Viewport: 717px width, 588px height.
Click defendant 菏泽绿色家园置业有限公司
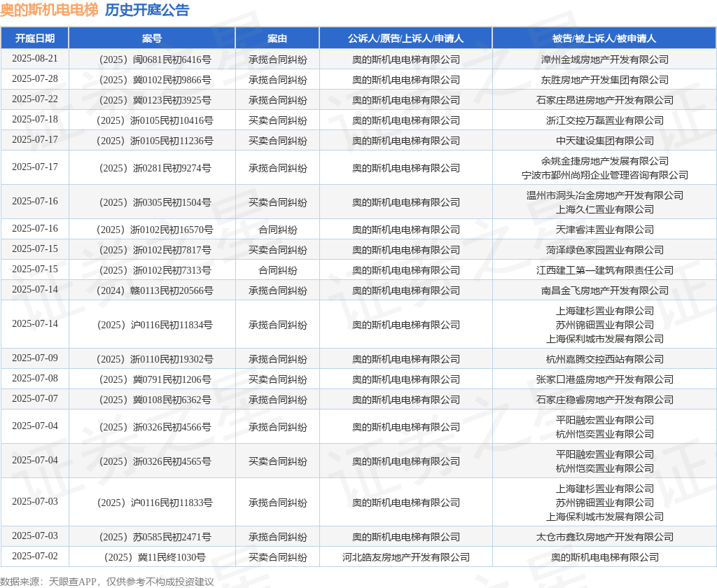604,250
